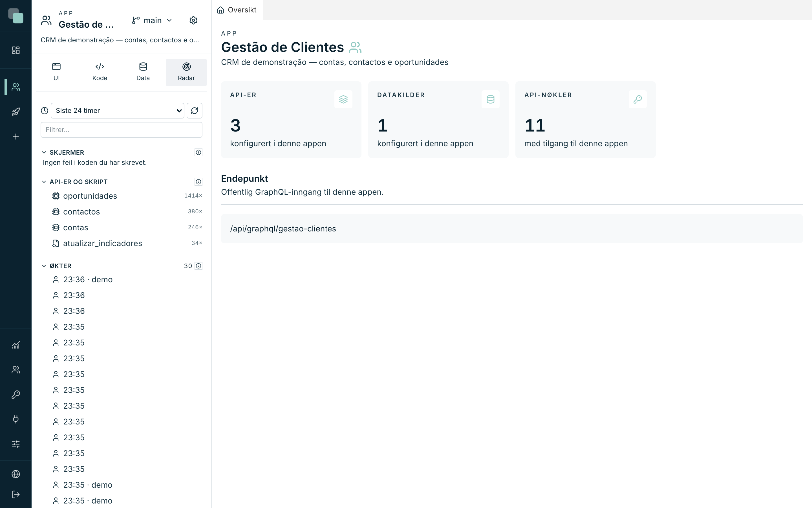Switch to the UI tab
The height and width of the screenshot is (508, 812).
coord(56,72)
